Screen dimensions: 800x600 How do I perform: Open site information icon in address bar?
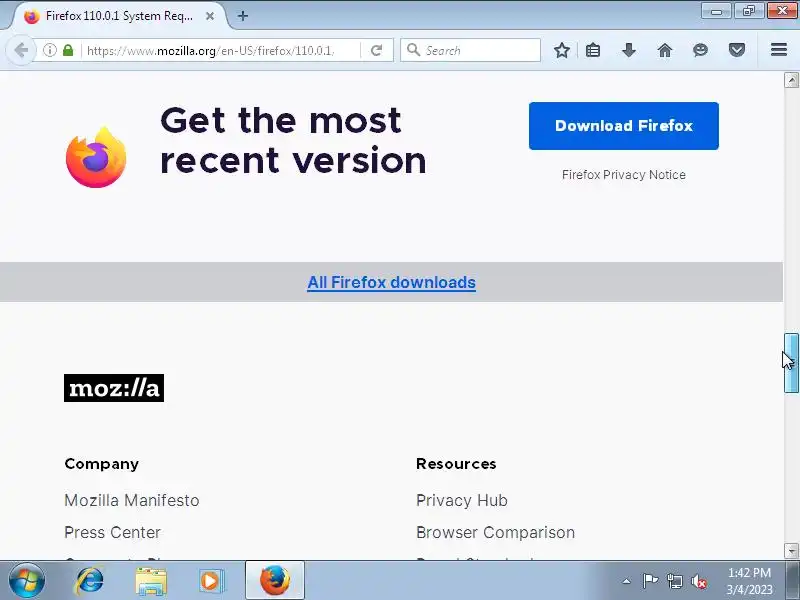click(49, 50)
